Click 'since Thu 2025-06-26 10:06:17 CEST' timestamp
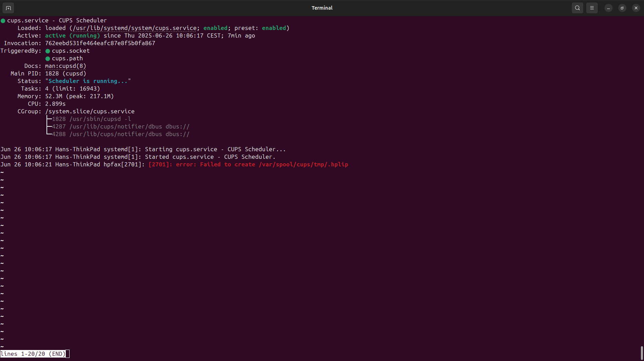This screenshot has width=644, height=361. [162, 35]
